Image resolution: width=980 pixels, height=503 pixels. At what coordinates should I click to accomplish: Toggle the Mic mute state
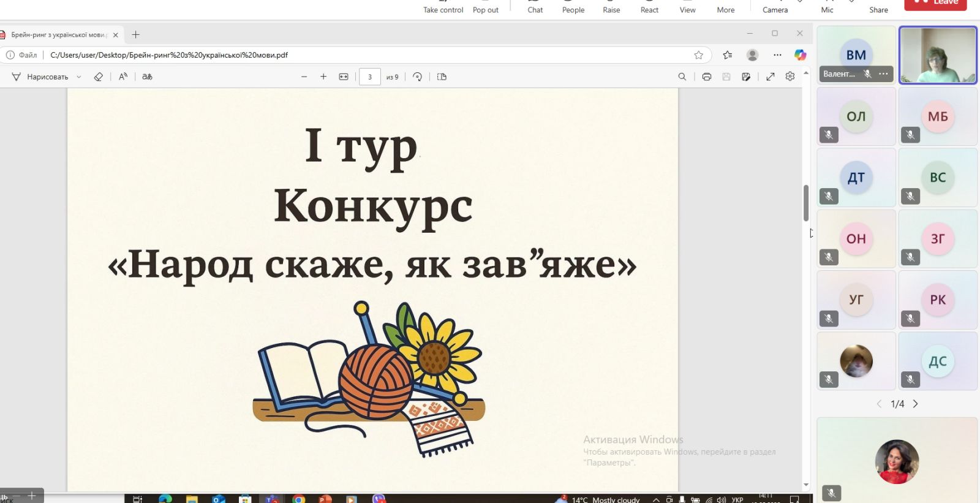tap(827, 7)
